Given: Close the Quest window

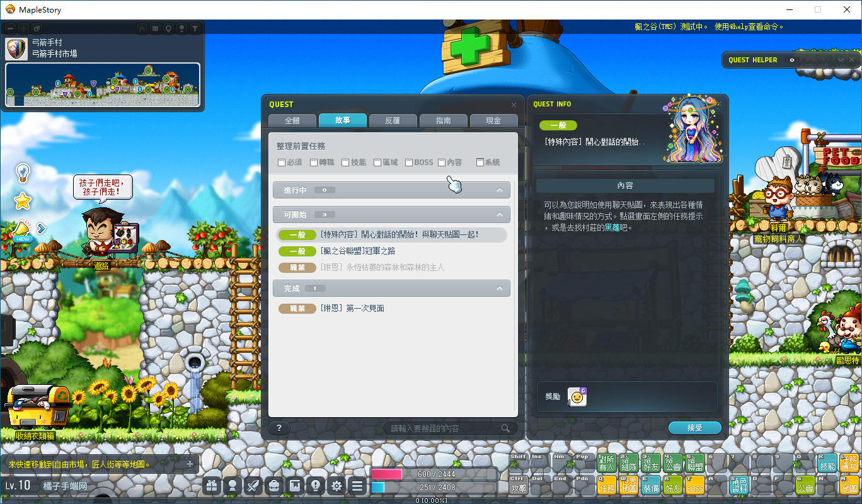Looking at the screenshot, I should 514,105.
